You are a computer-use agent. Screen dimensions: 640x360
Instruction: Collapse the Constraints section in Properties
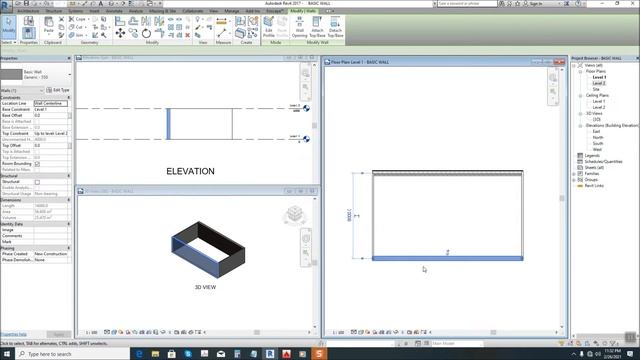(x=69, y=98)
